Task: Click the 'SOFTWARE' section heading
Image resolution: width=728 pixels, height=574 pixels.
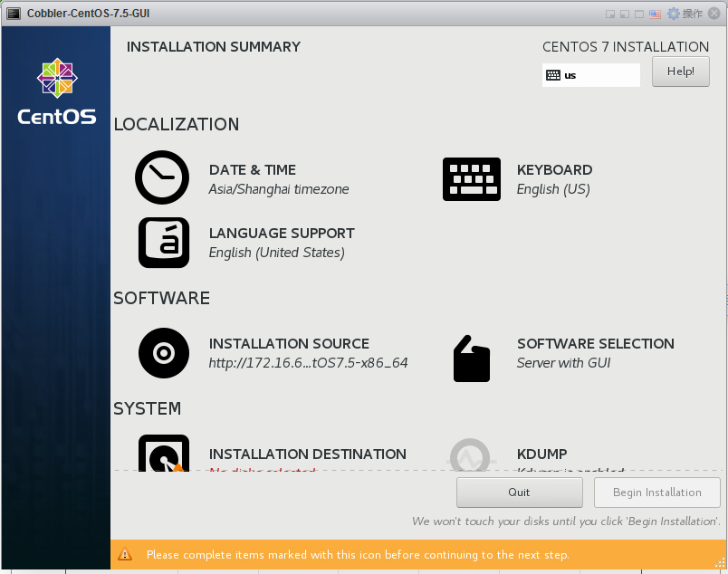Action: 161,298
